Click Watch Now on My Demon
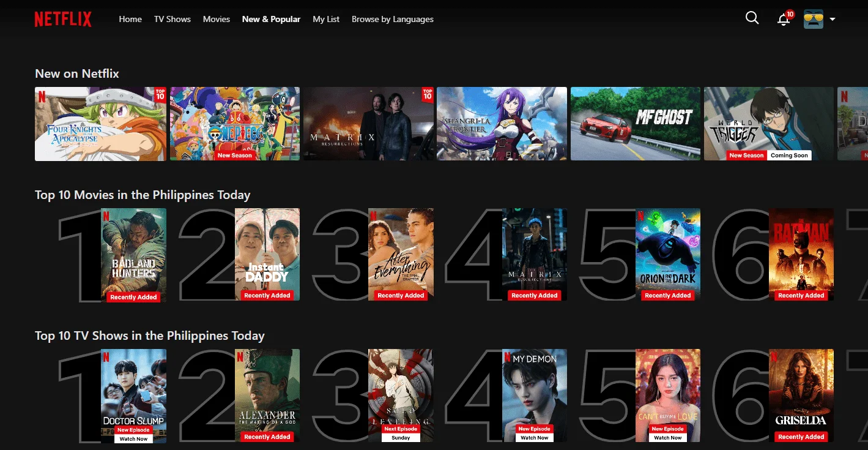Screen dimensions: 868x450 [535, 438]
